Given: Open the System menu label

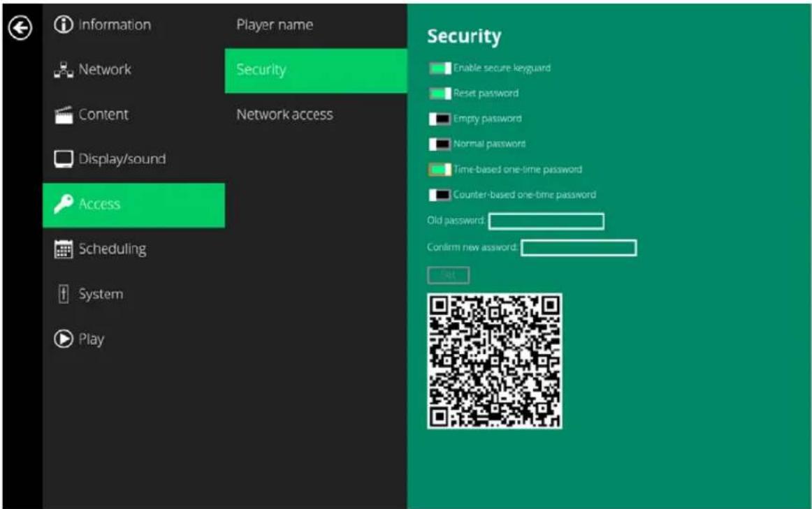Looking at the screenshot, I should pos(101,294).
